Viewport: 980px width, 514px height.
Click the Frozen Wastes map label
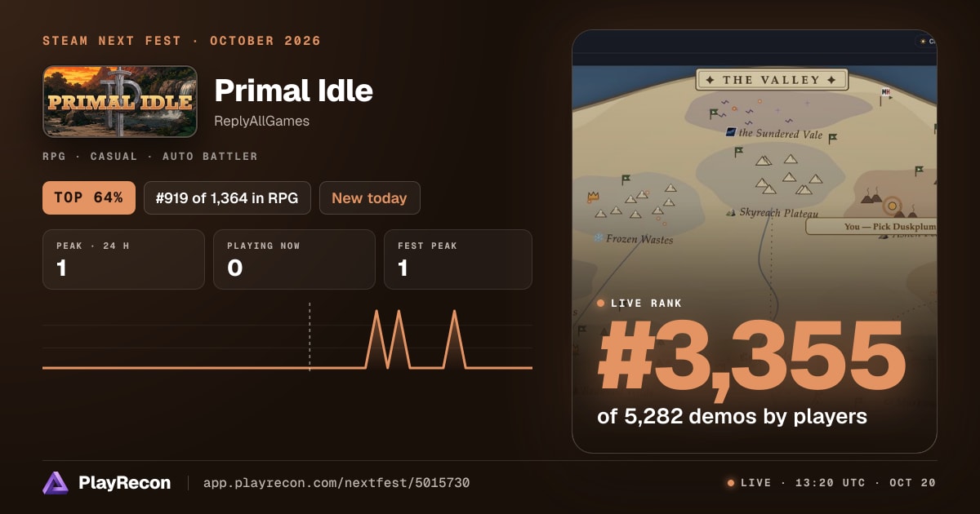coord(639,239)
